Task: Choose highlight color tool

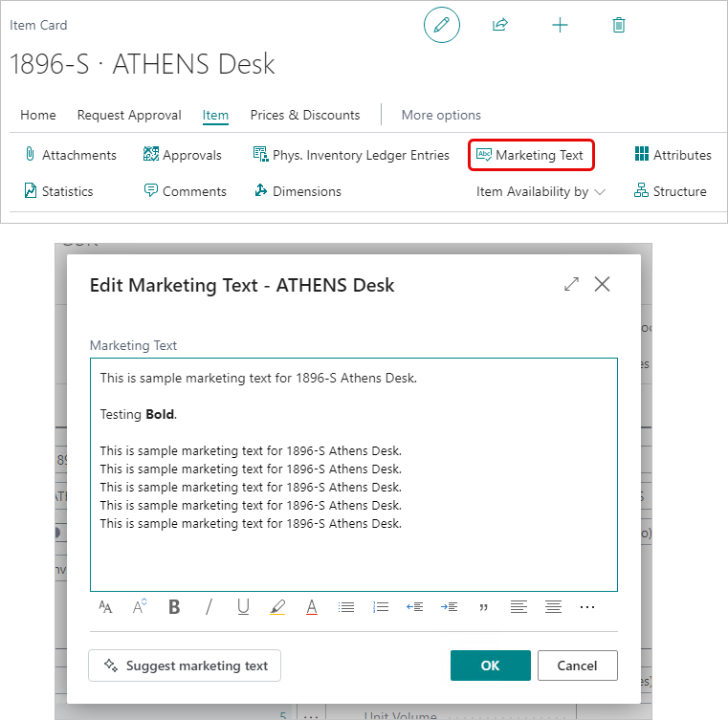Action: click(x=277, y=607)
